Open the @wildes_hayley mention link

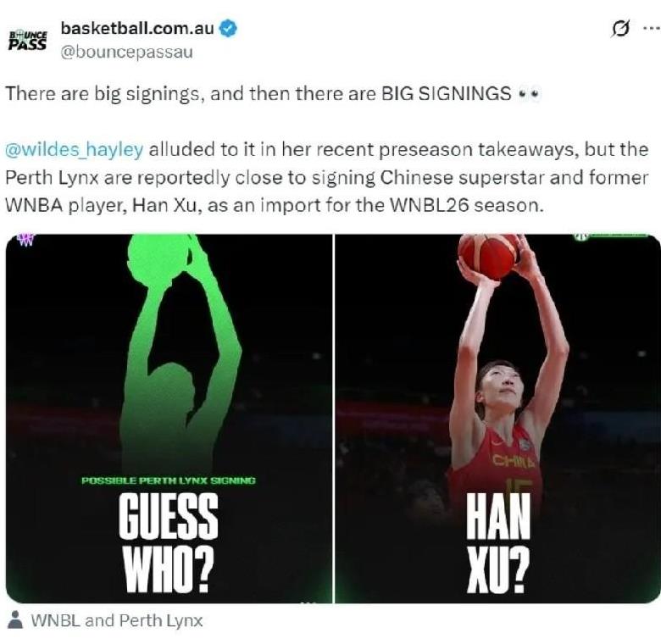point(75,150)
